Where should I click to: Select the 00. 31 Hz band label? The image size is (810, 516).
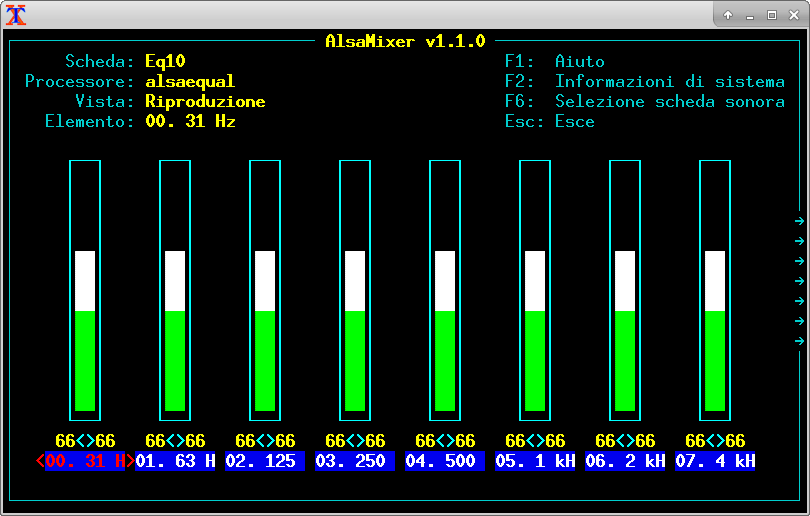85,461
